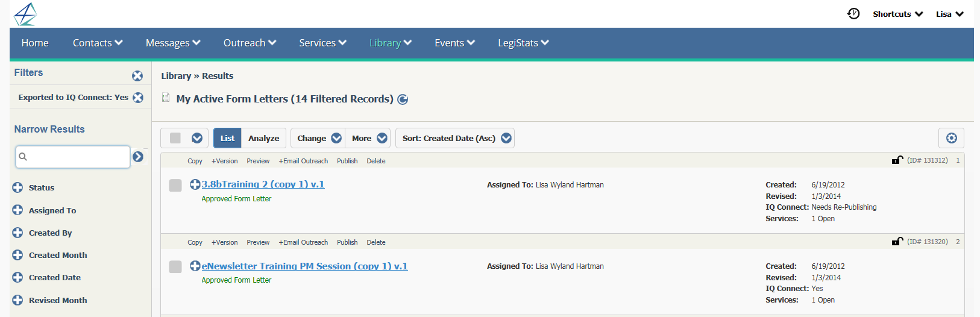Image resolution: width=980 pixels, height=317 pixels.
Task: Click the lock icon for ID 131312
Action: (x=897, y=160)
